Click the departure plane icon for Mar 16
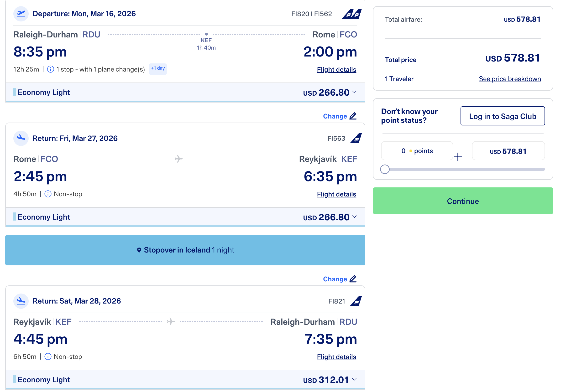 21,14
